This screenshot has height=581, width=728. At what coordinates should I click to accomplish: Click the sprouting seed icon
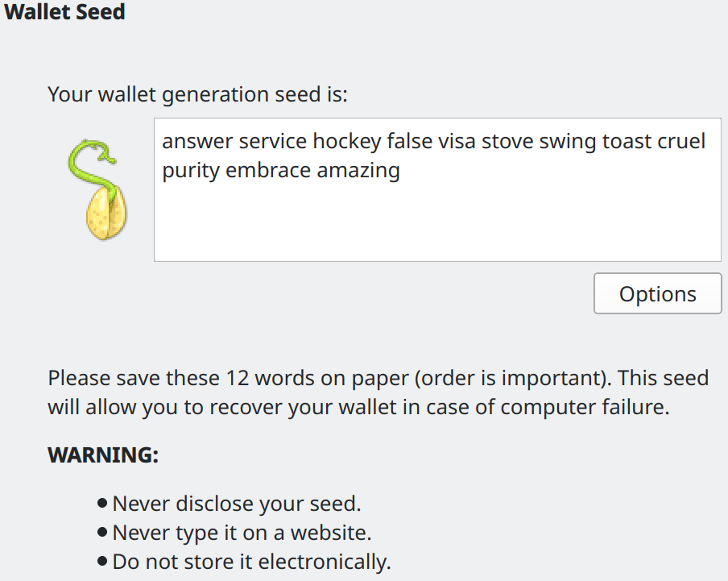pyautogui.click(x=104, y=190)
